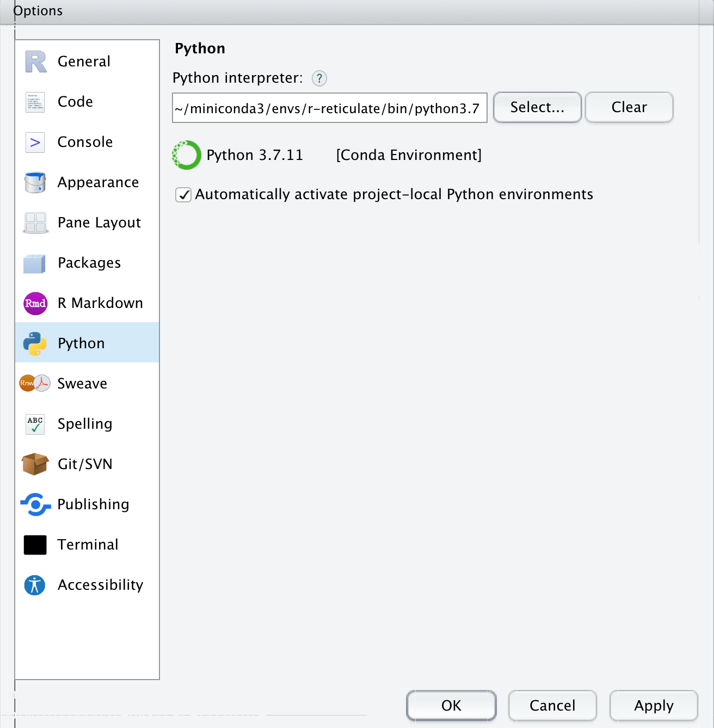Click the black Terminal icon
This screenshot has width=714, height=728.
pos(35,545)
